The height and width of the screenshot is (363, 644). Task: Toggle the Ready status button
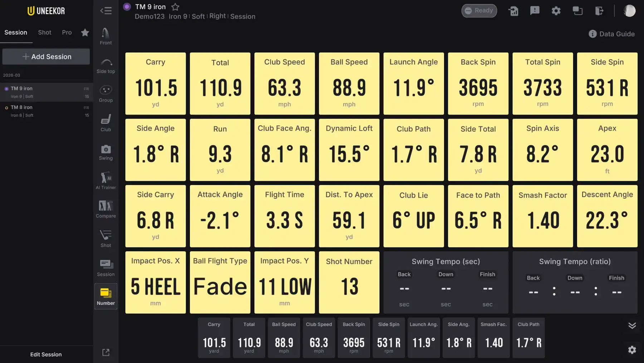point(479,11)
